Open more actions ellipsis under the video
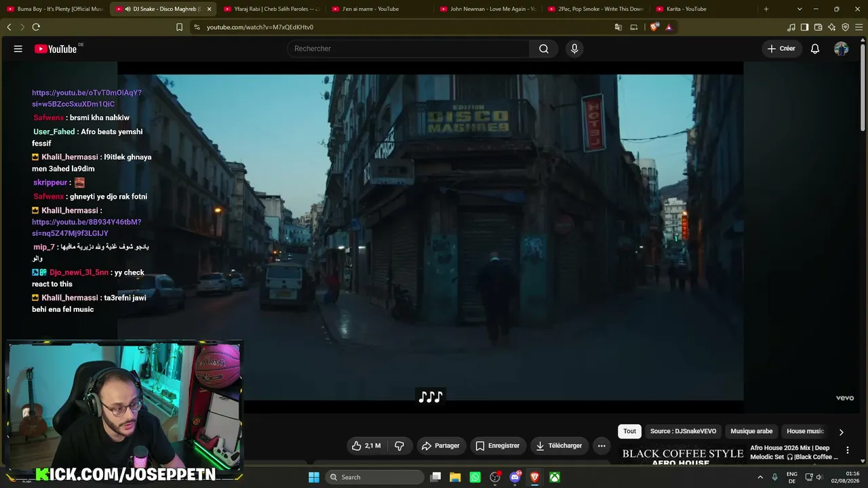Viewport: 868px width, 488px height. [601, 446]
